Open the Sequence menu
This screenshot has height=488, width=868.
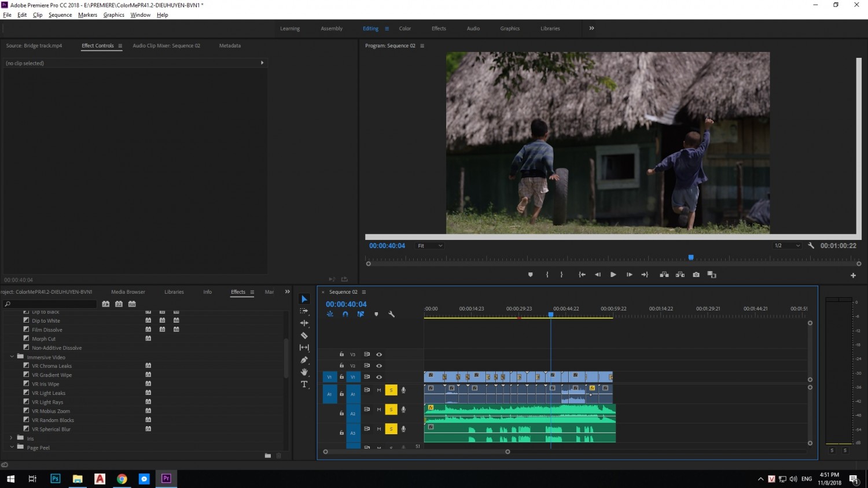pos(60,15)
